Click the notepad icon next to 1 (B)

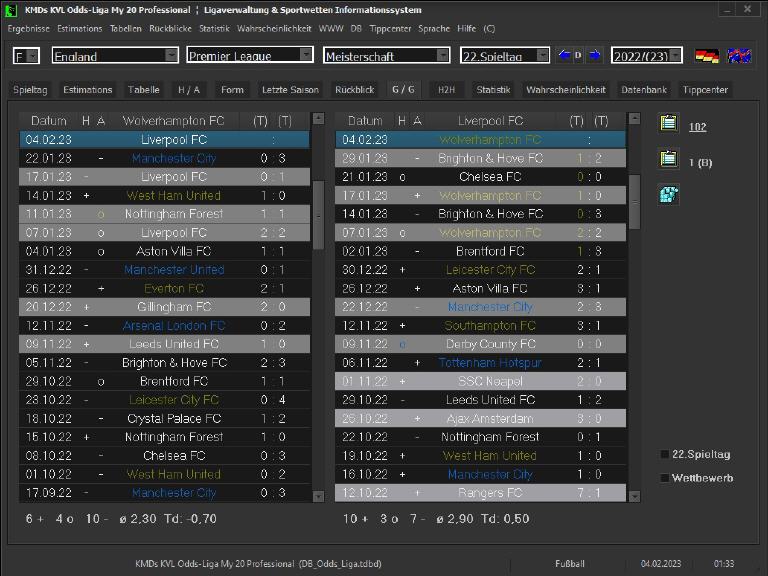669,159
